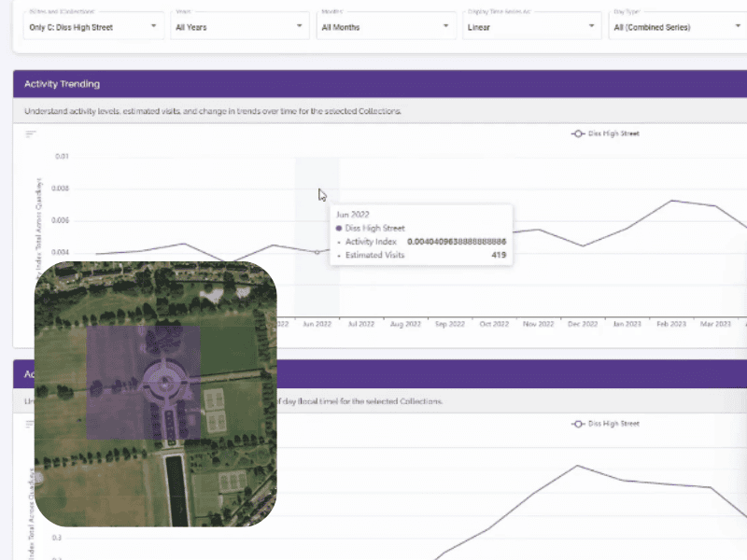This screenshot has width=747, height=560.
Task: Open the Activity Trending chart menu icon
Action: click(x=31, y=134)
